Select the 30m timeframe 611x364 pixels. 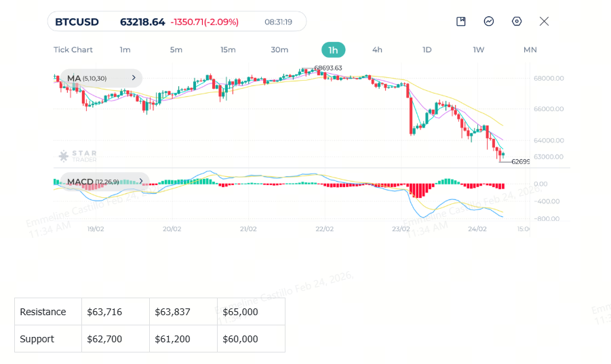click(x=279, y=50)
